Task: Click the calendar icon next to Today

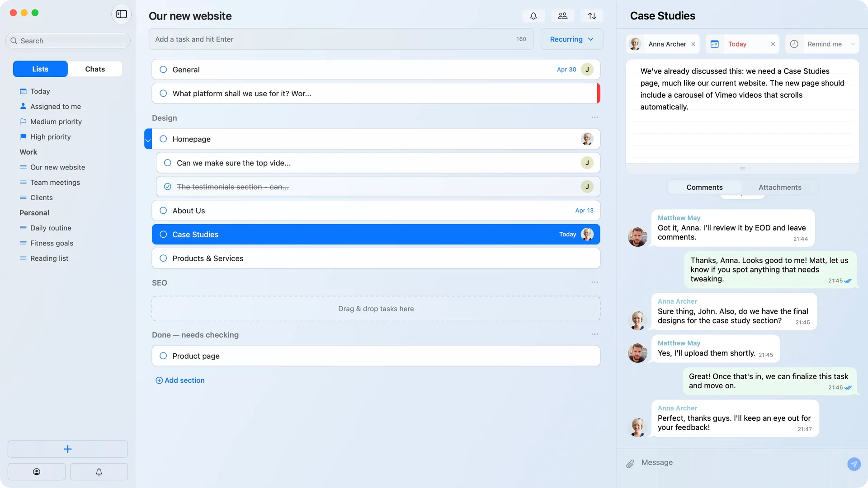Action: click(714, 44)
